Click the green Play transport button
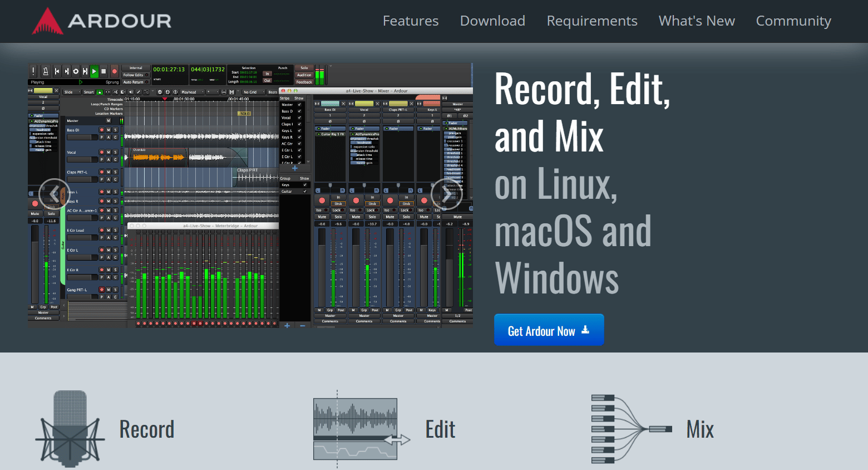Viewport: 868px width, 470px height. click(x=94, y=71)
